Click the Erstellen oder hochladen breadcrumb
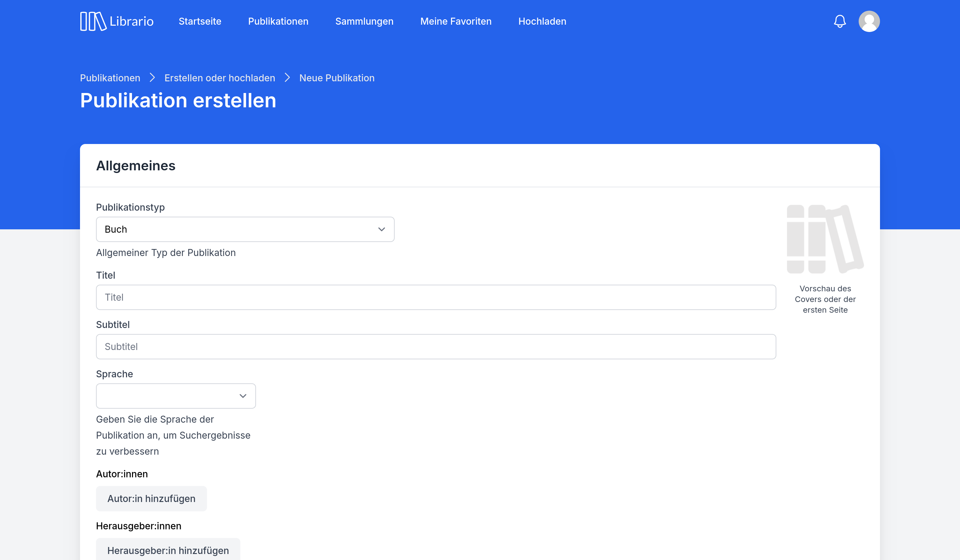 (220, 78)
